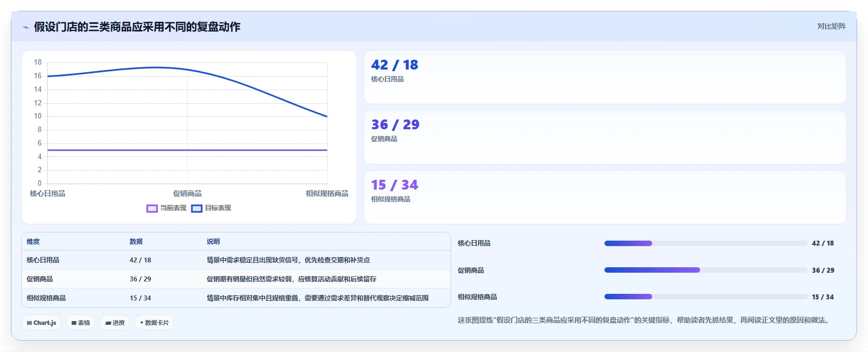Image resolution: width=868 pixels, height=352 pixels.
Task: Click the large 15 / 34 card number
Action: (395, 185)
